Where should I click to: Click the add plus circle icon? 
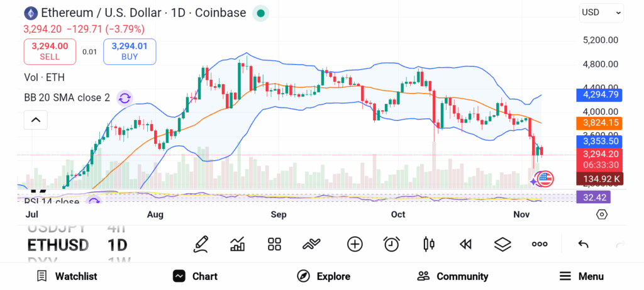click(355, 244)
